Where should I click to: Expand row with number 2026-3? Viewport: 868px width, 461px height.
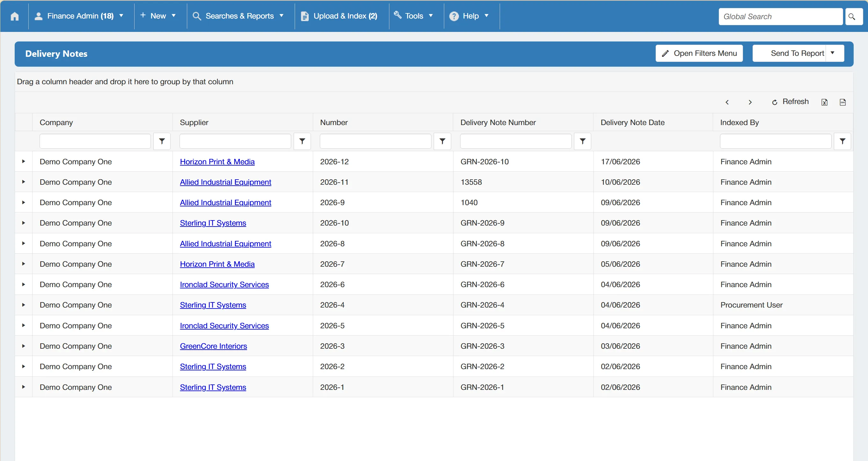(x=24, y=346)
